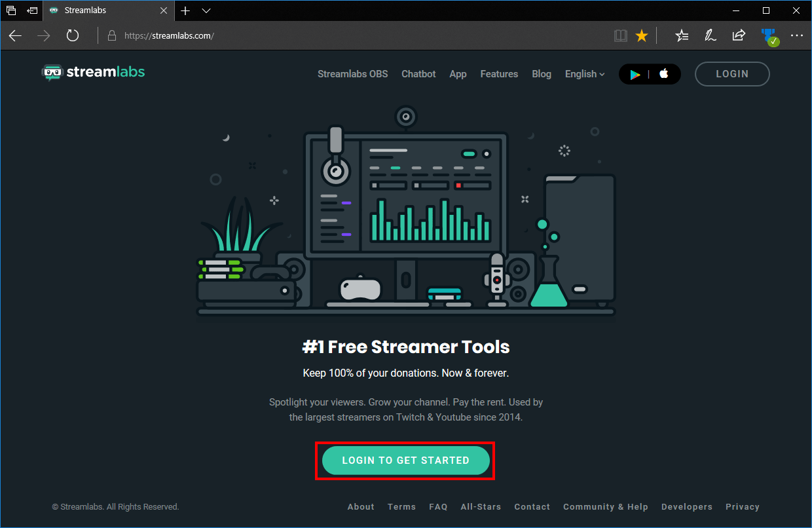Expand the English language dropdown

pyautogui.click(x=584, y=74)
